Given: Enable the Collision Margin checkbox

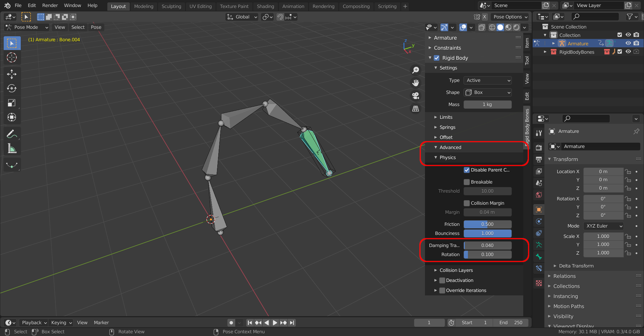Looking at the screenshot, I should click(x=467, y=203).
